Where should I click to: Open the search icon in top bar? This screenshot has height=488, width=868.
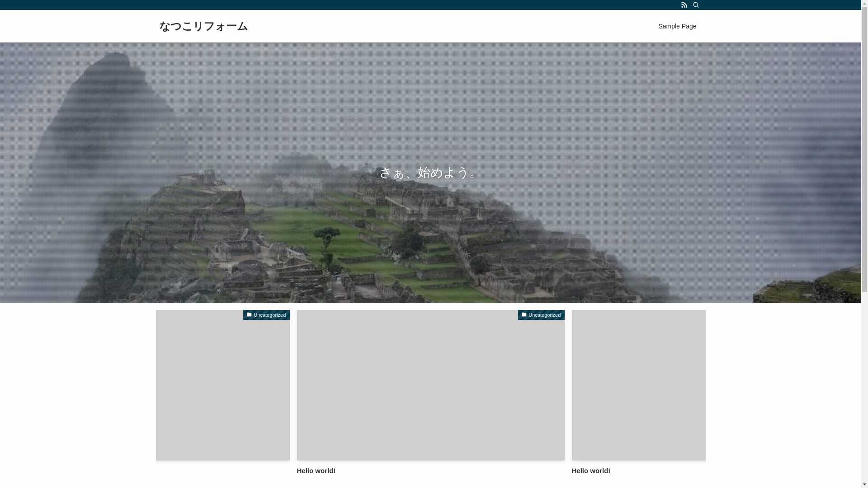[696, 5]
